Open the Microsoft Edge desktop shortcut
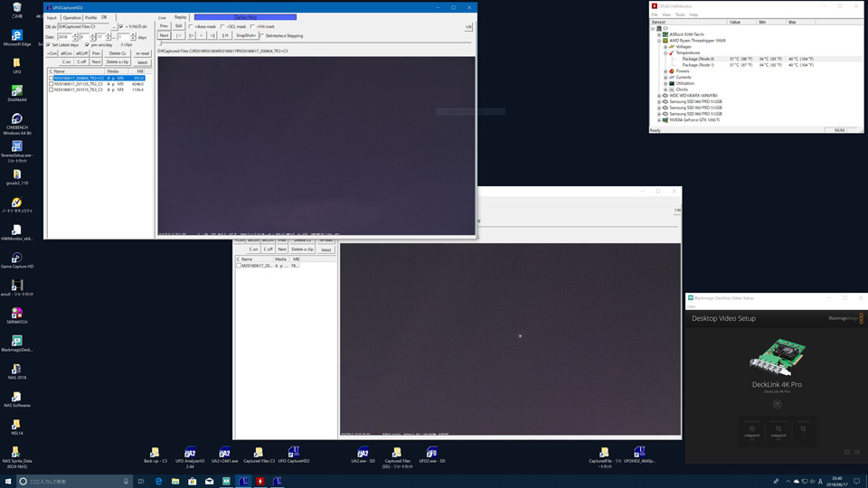The width and height of the screenshot is (868, 488). pos(17,38)
